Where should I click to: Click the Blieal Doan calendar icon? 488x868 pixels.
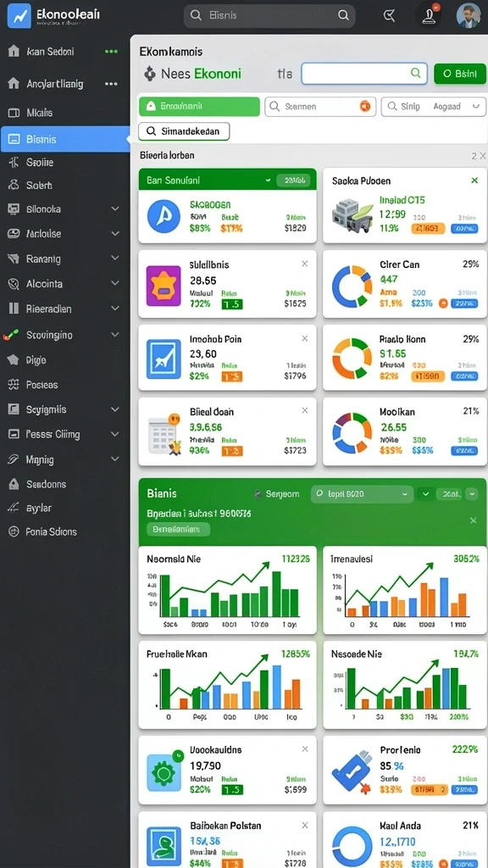coord(164,433)
